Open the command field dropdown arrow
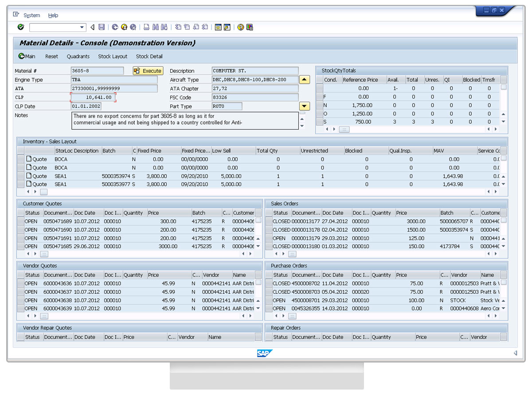532x394 pixels. point(82,28)
